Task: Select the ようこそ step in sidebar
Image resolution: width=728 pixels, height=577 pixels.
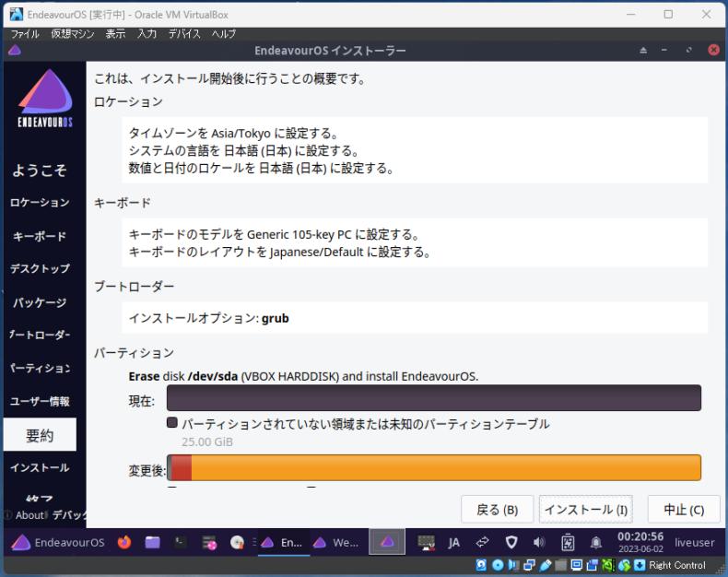Action: tap(40, 170)
